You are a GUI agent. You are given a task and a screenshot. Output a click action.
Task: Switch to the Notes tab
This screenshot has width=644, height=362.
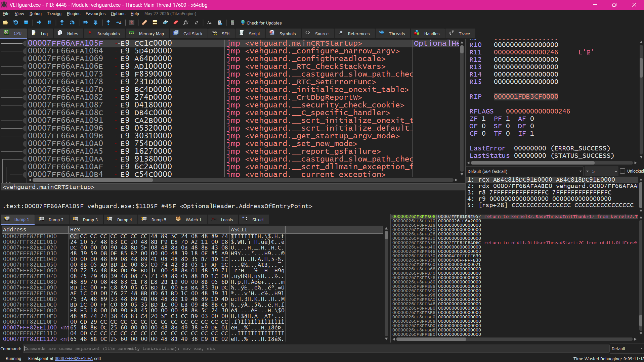(68, 34)
